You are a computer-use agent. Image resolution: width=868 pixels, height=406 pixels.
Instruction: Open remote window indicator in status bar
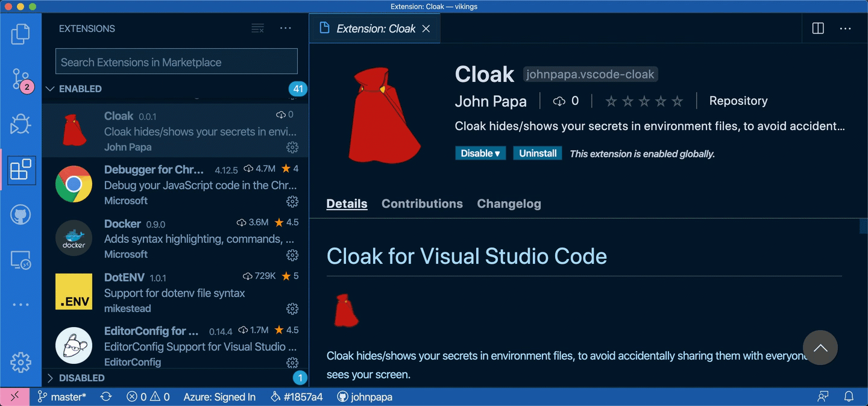click(x=14, y=396)
